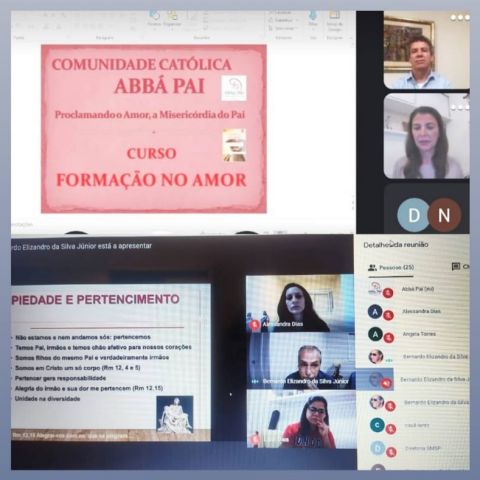
Task: Select the blue D participant avatar
Action: click(x=414, y=215)
